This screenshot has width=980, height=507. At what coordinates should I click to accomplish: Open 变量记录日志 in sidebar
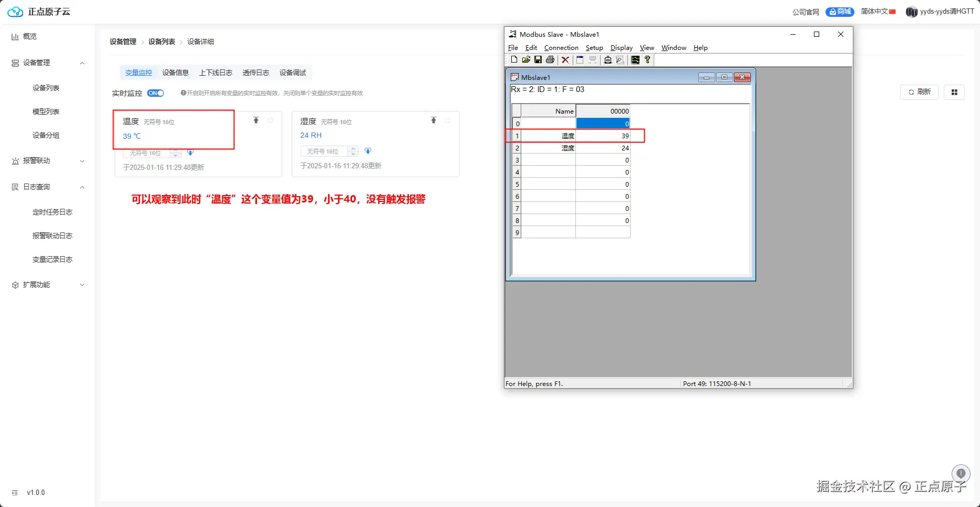click(x=53, y=259)
